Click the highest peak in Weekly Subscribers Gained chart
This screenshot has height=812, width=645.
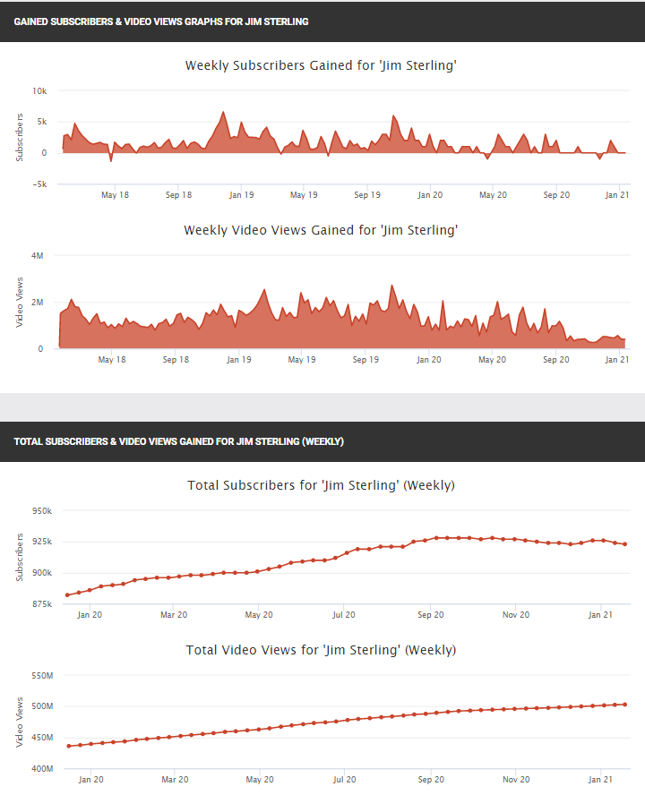click(223, 112)
